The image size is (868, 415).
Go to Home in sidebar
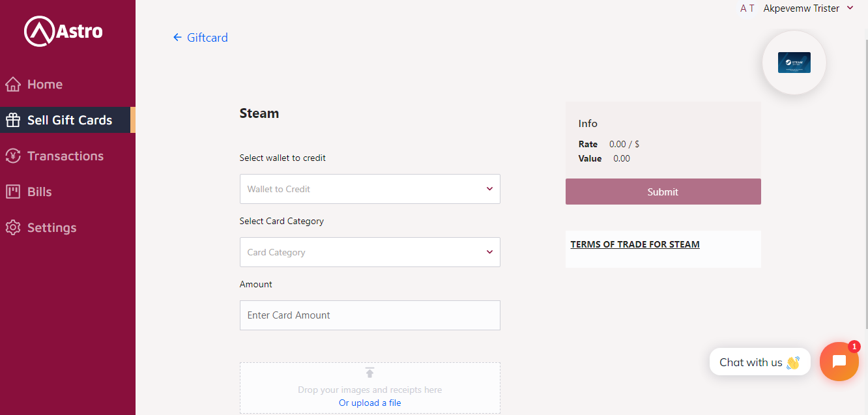68,84
